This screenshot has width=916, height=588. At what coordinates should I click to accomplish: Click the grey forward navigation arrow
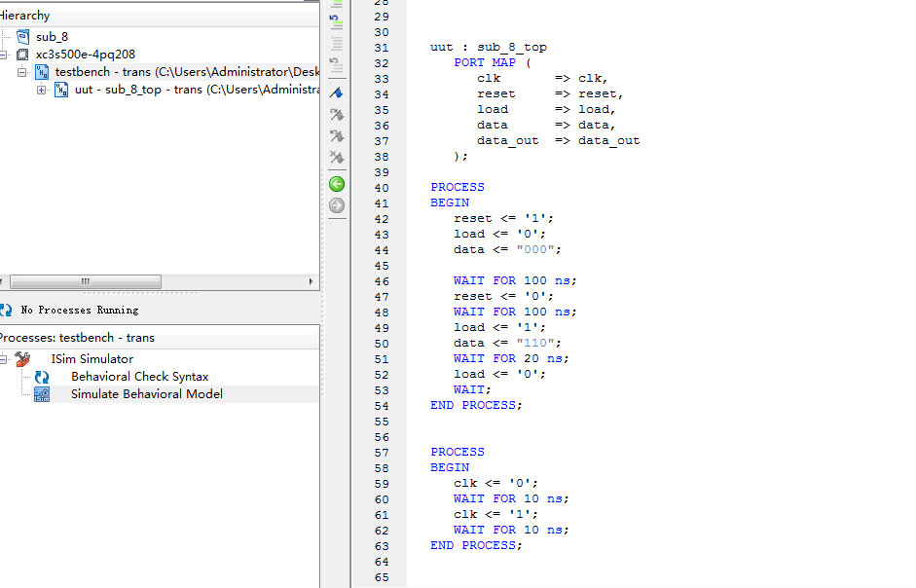pyautogui.click(x=337, y=204)
